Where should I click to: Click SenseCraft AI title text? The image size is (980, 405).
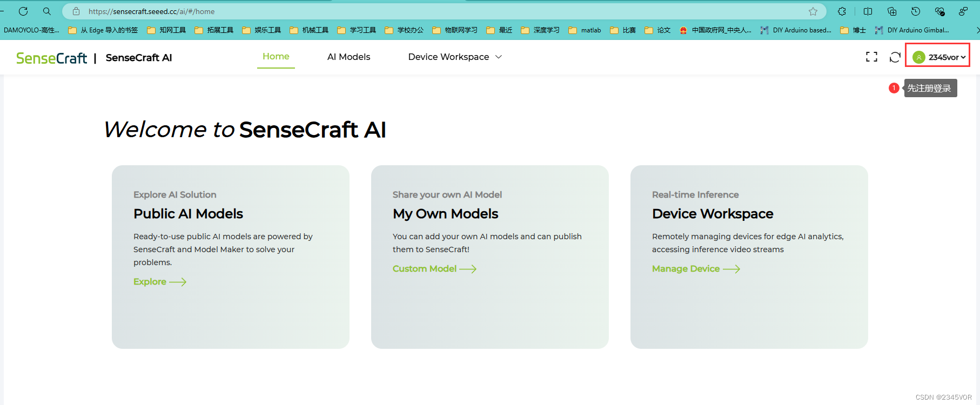click(x=139, y=58)
